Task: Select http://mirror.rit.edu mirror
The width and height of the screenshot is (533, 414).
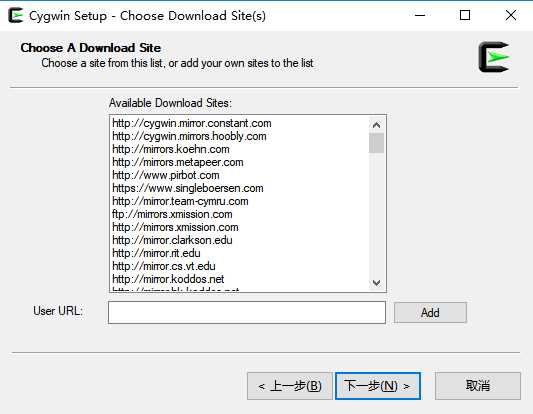Action: [x=156, y=253]
